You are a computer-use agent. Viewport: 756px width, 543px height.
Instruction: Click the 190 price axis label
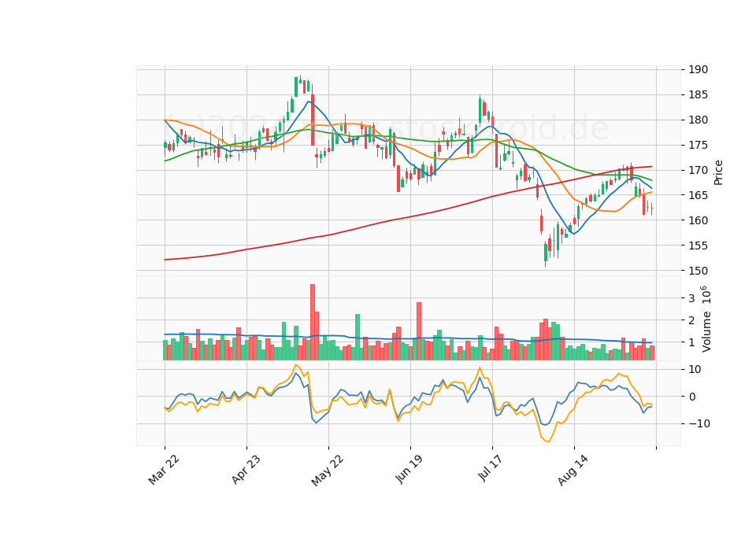tap(699, 70)
